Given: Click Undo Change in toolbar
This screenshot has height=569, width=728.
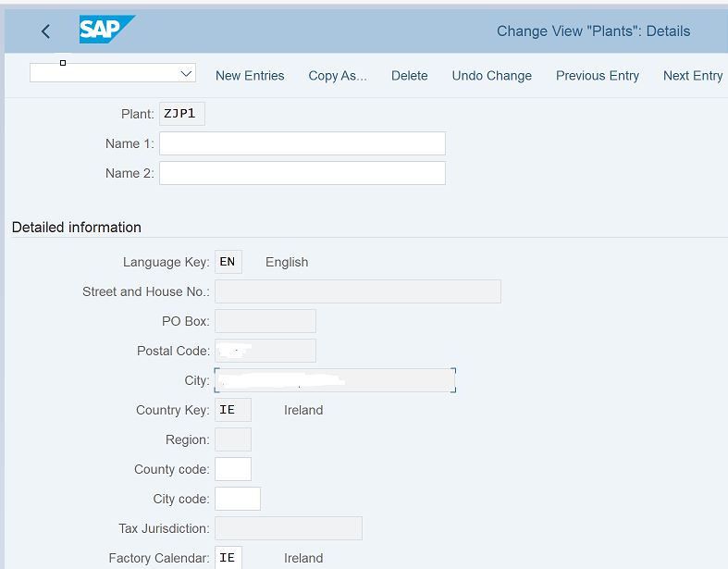Looking at the screenshot, I should [x=491, y=76].
